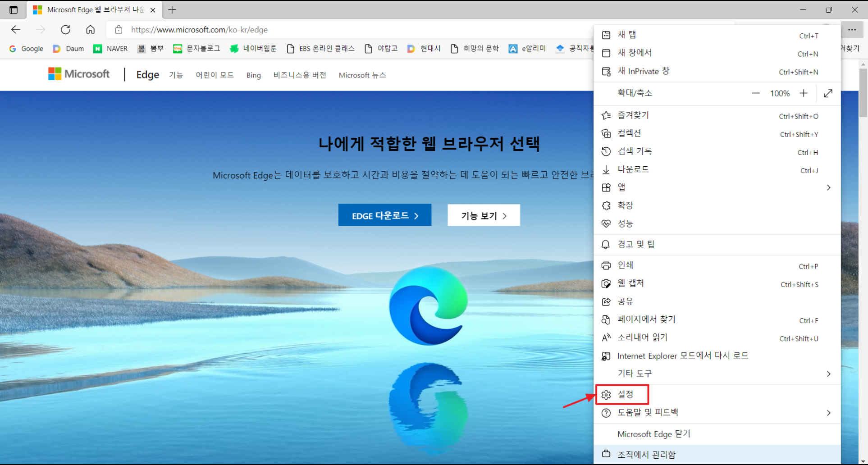Open home page via house icon
The width and height of the screenshot is (868, 465).
pyautogui.click(x=91, y=30)
